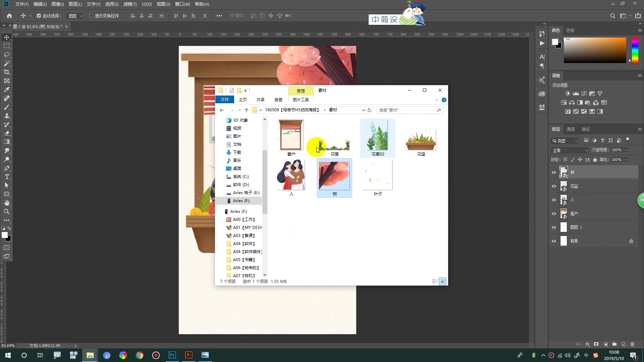
Task: Open opacity 100% dropdown arrow
Action: (x=626, y=150)
